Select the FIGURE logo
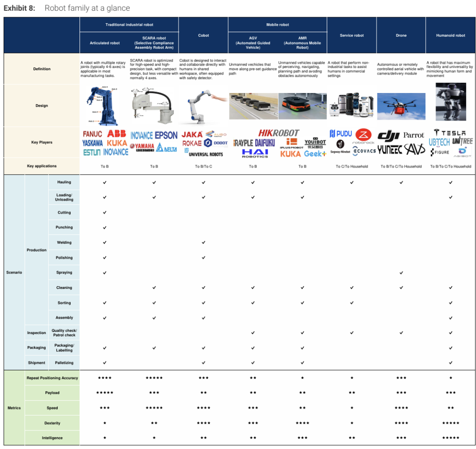 [x=440, y=152]
